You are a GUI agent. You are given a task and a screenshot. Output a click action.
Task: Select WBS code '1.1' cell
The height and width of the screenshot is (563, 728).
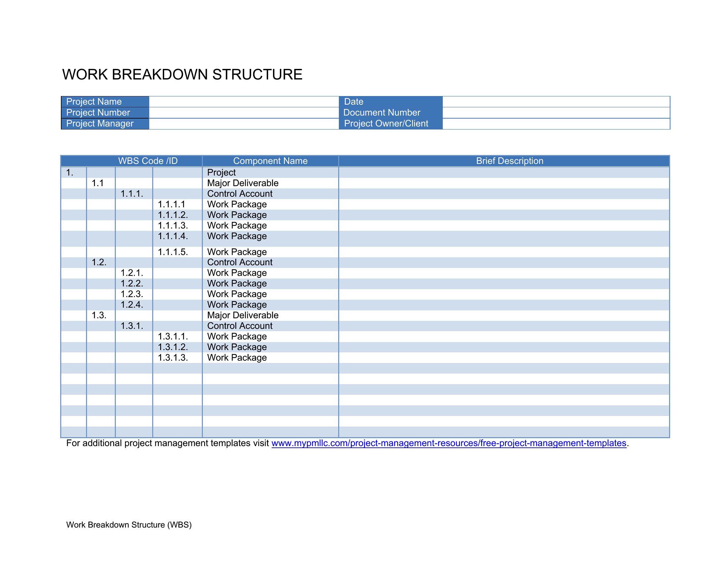pyautogui.click(x=101, y=183)
